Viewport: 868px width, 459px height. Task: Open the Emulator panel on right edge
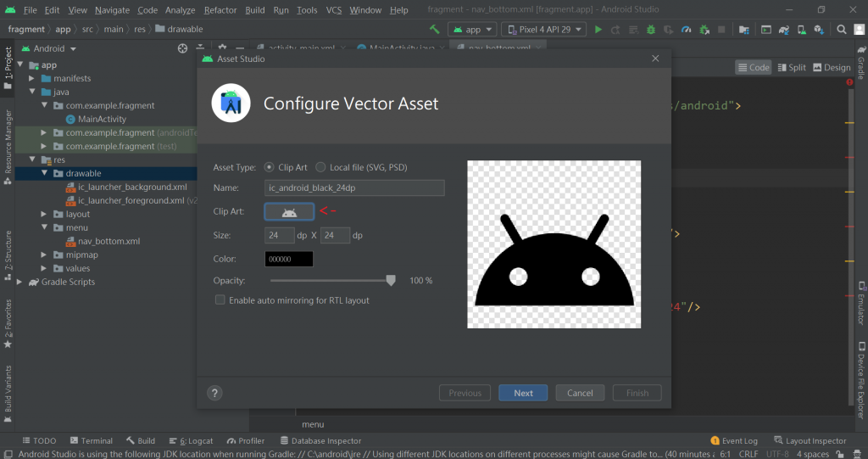coord(861,303)
